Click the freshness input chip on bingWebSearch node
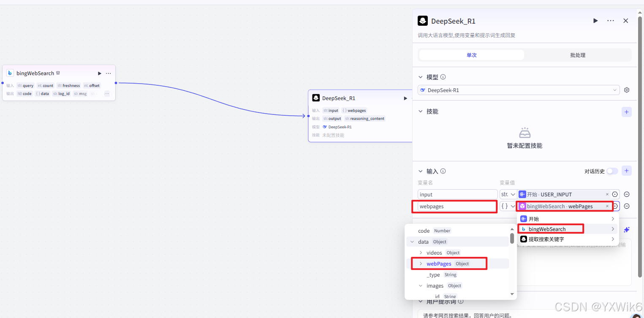644x318 pixels. [x=68, y=85]
